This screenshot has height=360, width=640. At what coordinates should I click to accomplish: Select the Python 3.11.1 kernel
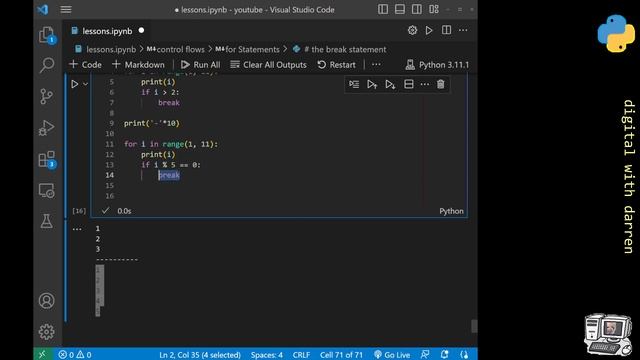[x=438, y=64]
